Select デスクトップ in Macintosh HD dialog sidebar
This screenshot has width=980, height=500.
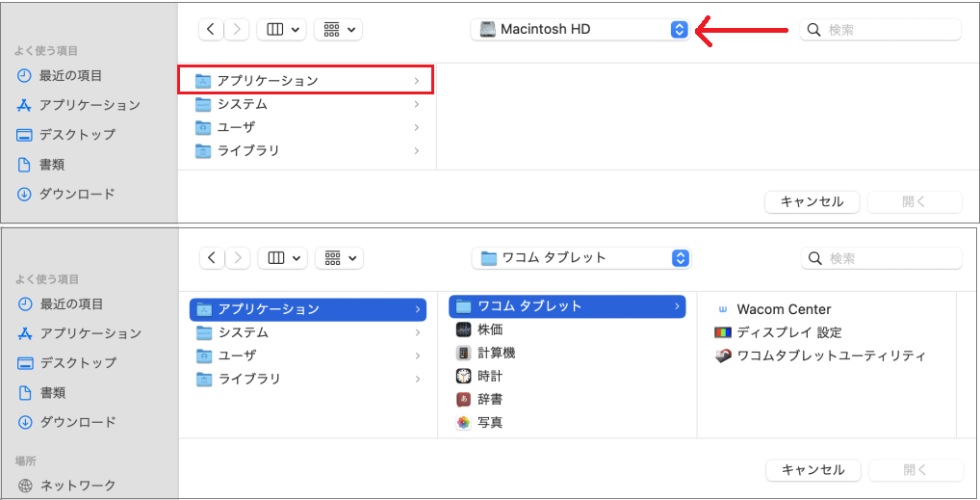click(x=65, y=135)
